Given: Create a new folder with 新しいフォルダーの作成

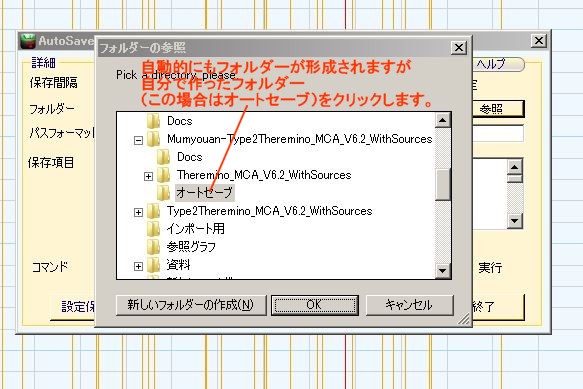Looking at the screenshot, I should [191, 305].
